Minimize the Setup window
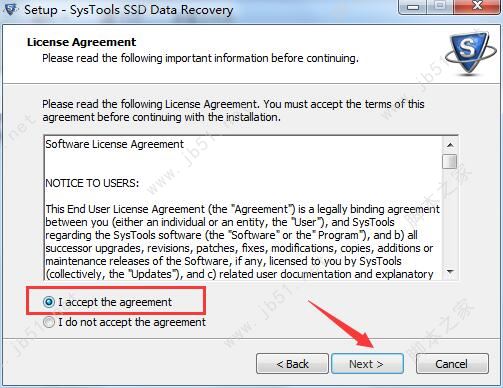503x388 pixels. (x=413, y=6)
